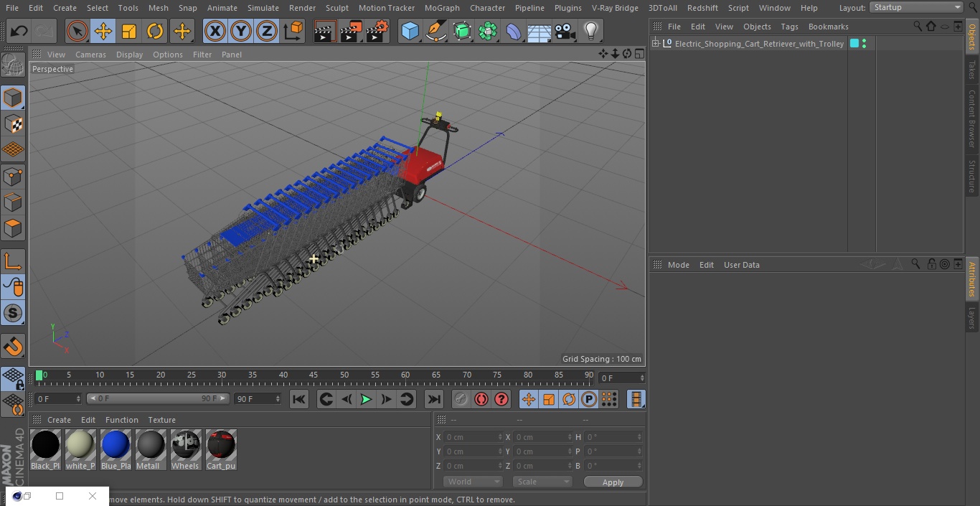Open Attributes User Data menu
Screen dimensions: 980x506
click(741, 265)
